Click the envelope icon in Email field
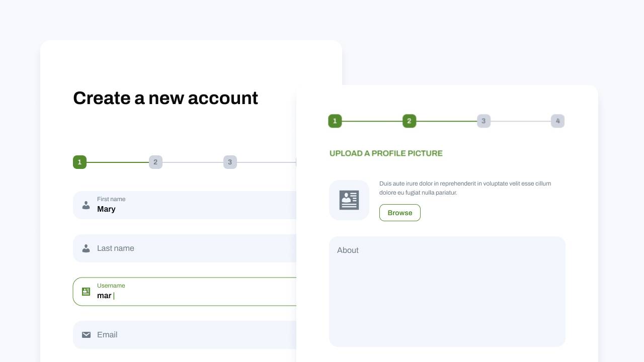 (86, 335)
